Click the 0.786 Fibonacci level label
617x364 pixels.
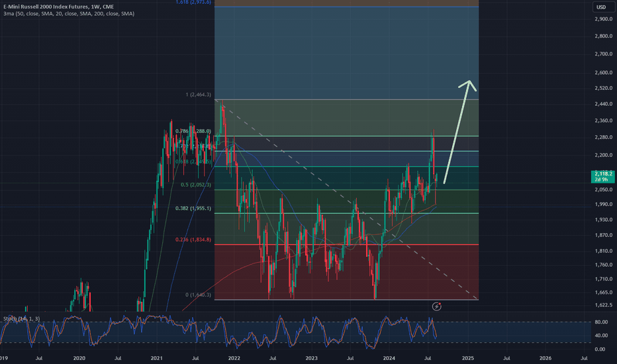coord(193,131)
